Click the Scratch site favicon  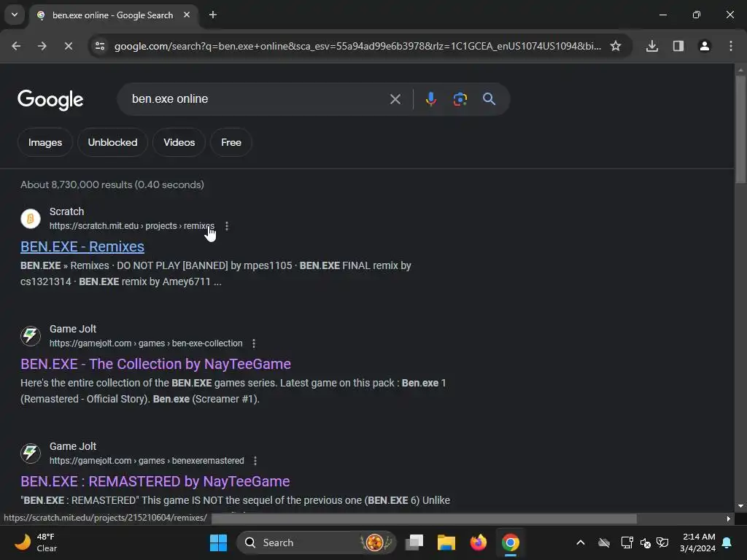pyautogui.click(x=31, y=219)
